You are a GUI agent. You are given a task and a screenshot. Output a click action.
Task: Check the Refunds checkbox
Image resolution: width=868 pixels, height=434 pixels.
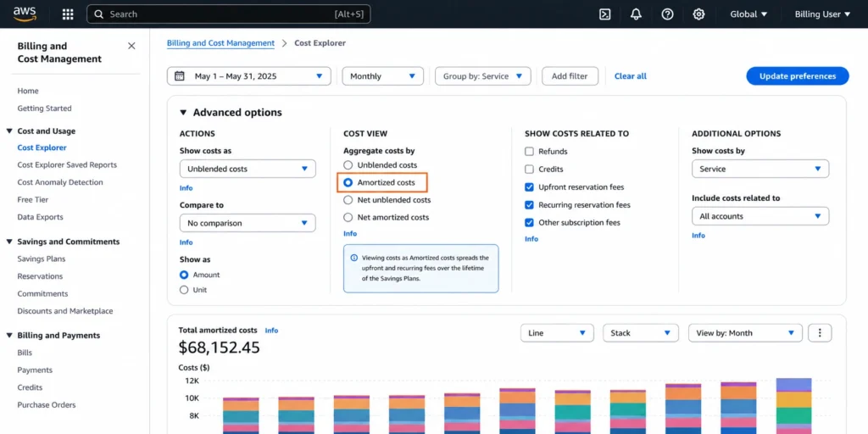529,151
